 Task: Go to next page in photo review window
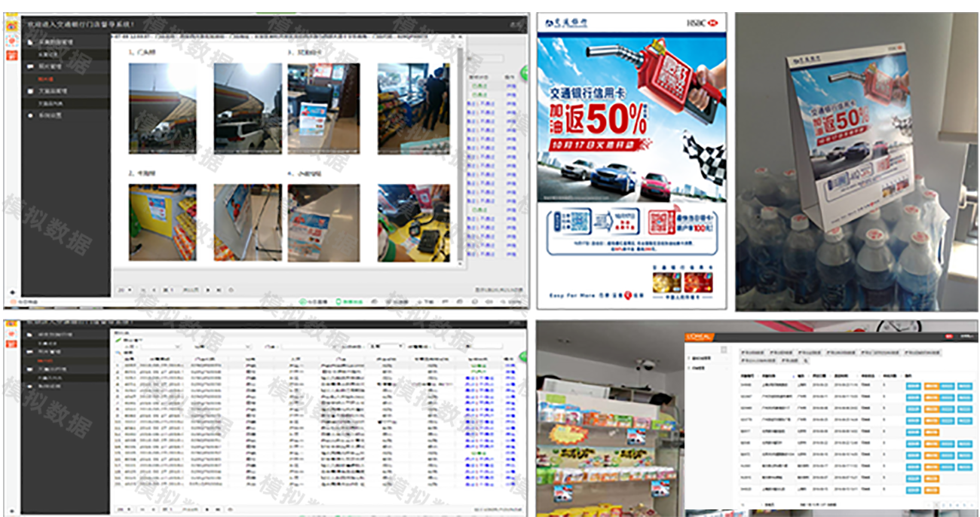pos(208,289)
